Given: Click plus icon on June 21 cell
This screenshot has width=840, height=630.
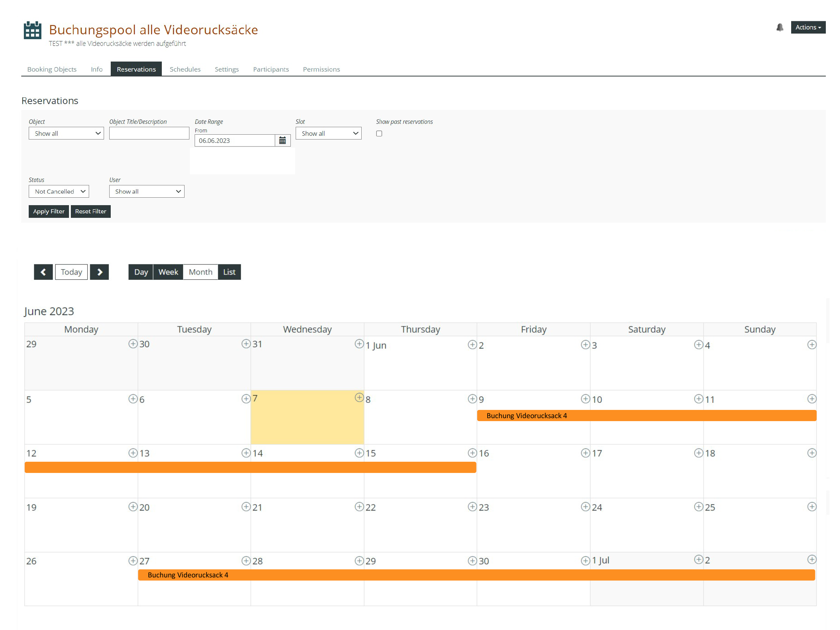Looking at the screenshot, I should (x=359, y=507).
